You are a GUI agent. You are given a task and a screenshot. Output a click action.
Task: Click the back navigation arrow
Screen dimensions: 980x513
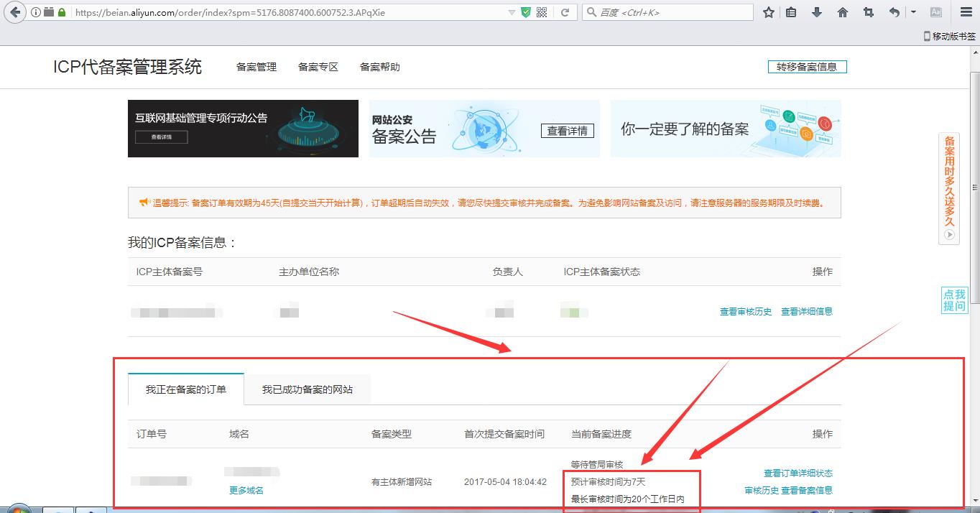point(14,11)
